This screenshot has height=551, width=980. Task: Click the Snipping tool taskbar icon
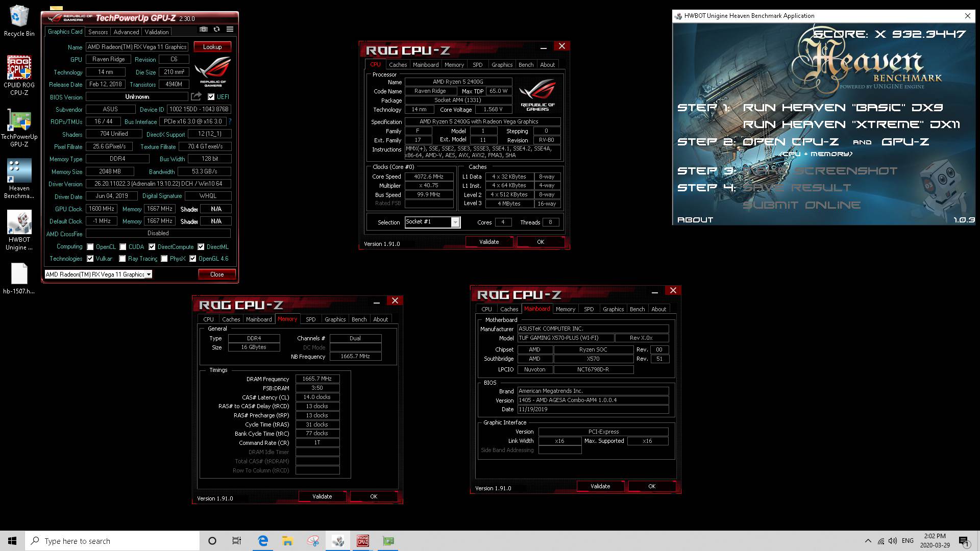click(x=313, y=541)
